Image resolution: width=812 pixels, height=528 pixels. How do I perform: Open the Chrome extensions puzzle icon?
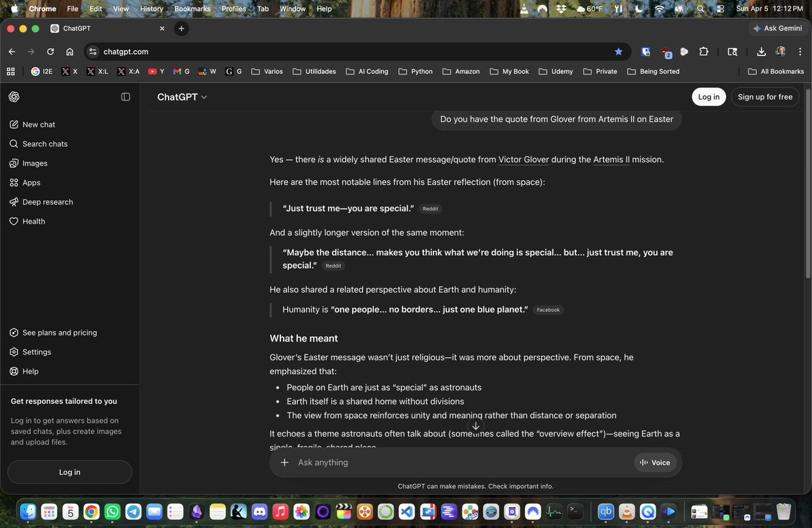(x=704, y=52)
